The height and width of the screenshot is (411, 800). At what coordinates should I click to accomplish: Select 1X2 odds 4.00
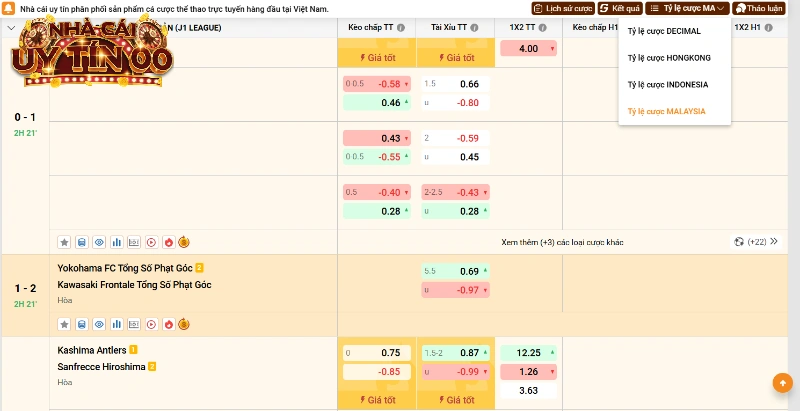(x=529, y=48)
